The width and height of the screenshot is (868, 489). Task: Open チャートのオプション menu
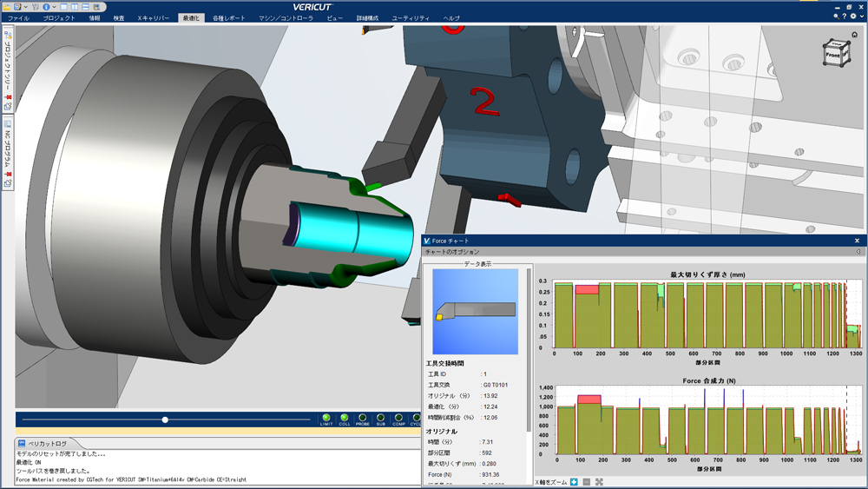pos(452,252)
